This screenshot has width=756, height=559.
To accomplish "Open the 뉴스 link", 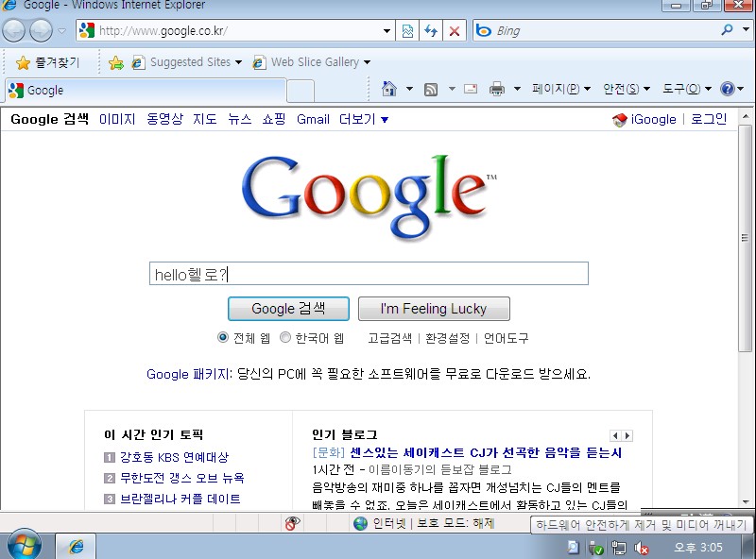I will click(x=240, y=119).
